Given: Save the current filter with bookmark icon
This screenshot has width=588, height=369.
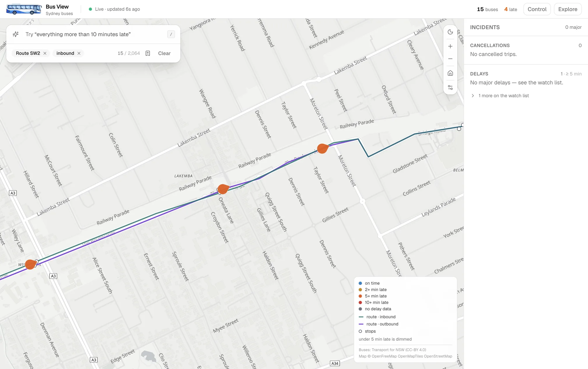Looking at the screenshot, I should coord(148,53).
